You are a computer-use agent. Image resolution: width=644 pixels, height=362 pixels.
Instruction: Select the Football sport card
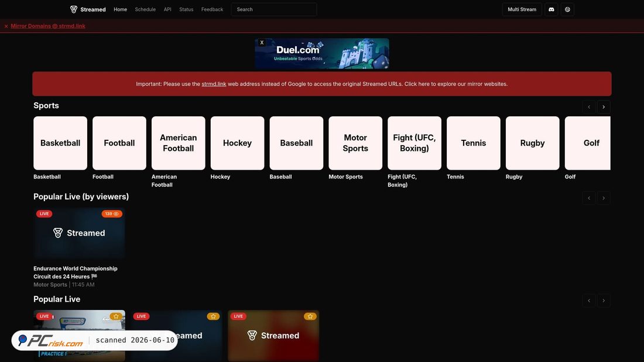click(119, 143)
